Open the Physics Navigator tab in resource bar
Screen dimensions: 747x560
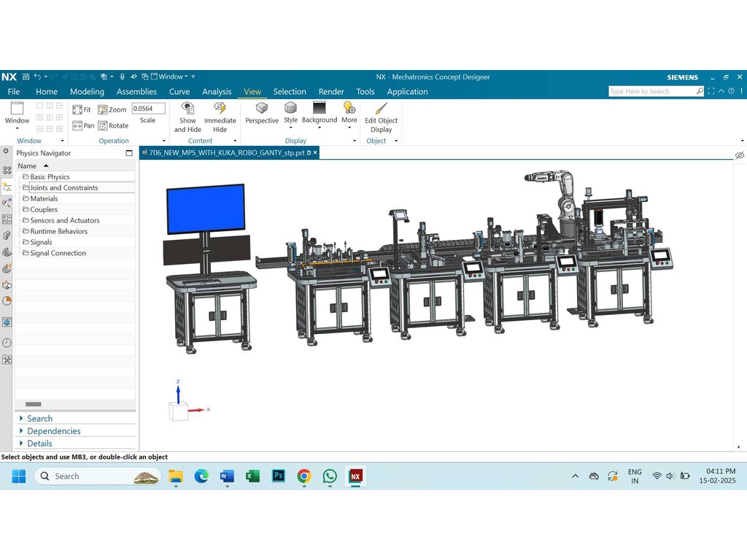tap(7, 187)
